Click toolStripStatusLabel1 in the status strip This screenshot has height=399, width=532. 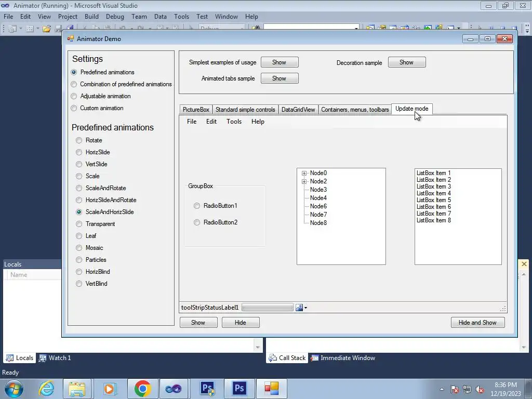(x=210, y=308)
